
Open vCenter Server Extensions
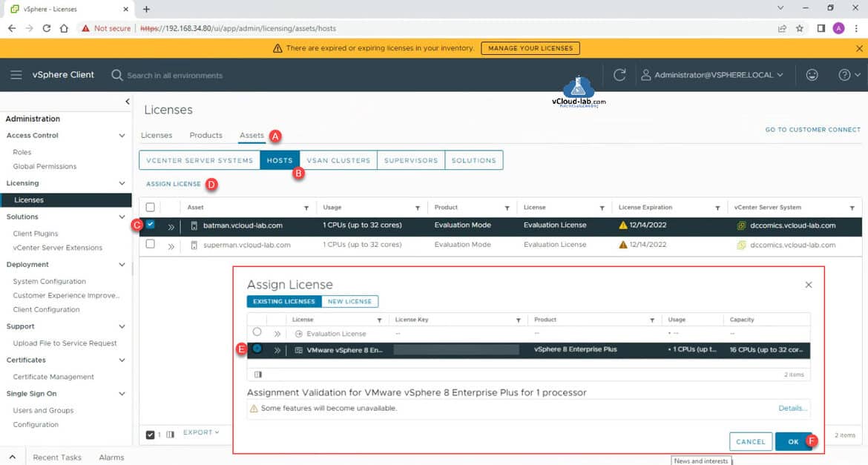pos(58,248)
